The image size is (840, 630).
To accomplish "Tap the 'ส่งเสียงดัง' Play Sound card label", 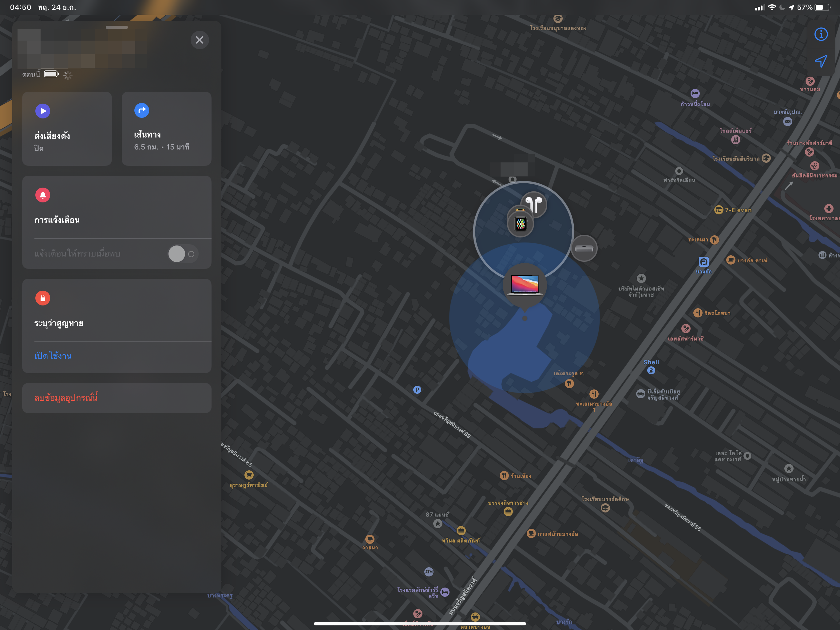I will [52, 136].
